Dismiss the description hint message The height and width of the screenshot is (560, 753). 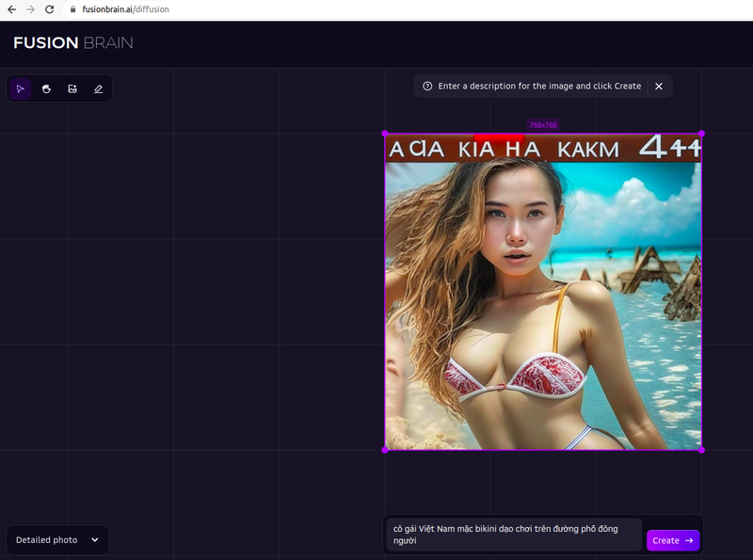pyautogui.click(x=659, y=86)
